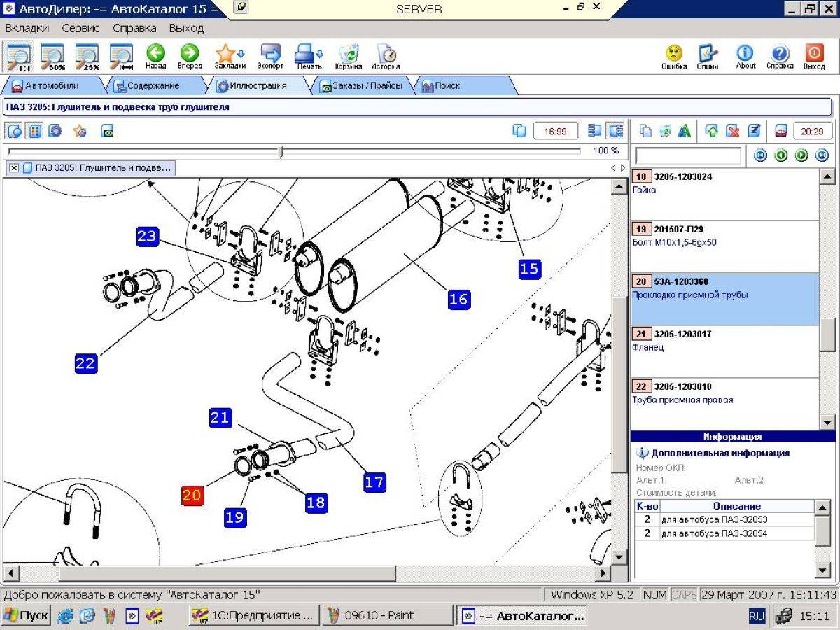Open Закладки star bookmarks
The image size is (840, 630).
point(230,57)
